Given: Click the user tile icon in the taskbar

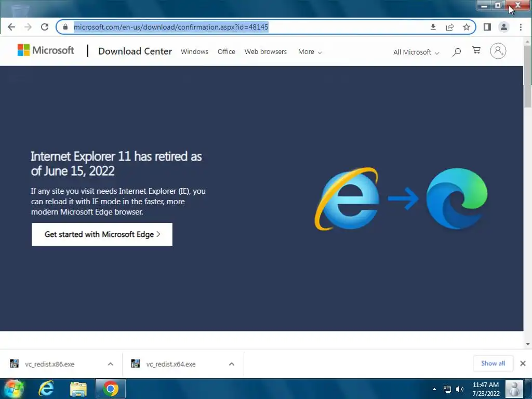Looking at the screenshot, I should click(514, 389).
